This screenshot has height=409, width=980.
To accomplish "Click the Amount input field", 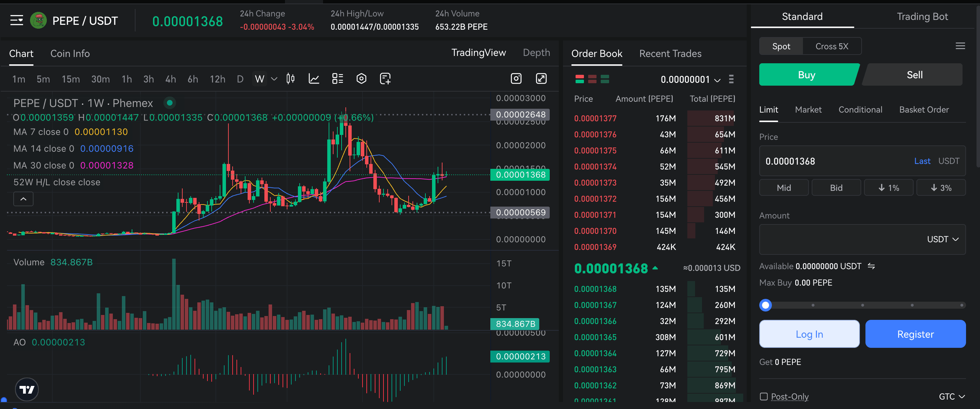I will (x=862, y=239).
